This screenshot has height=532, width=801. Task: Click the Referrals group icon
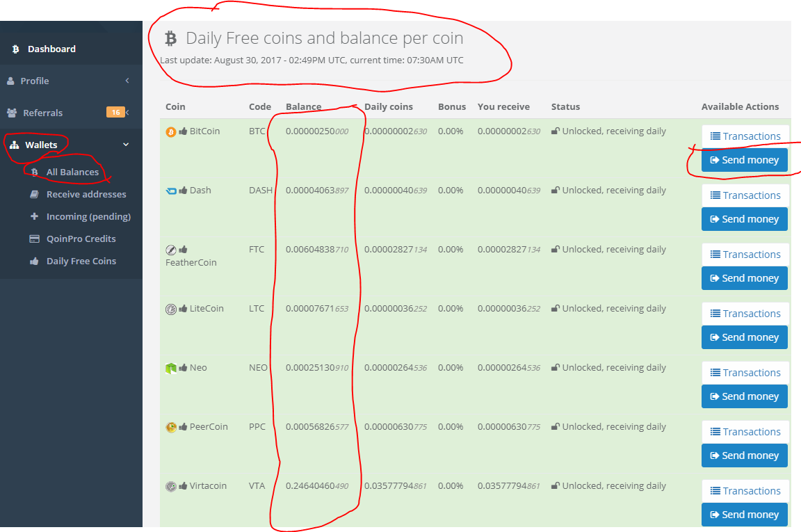pyautogui.click(x=12, y=113)
